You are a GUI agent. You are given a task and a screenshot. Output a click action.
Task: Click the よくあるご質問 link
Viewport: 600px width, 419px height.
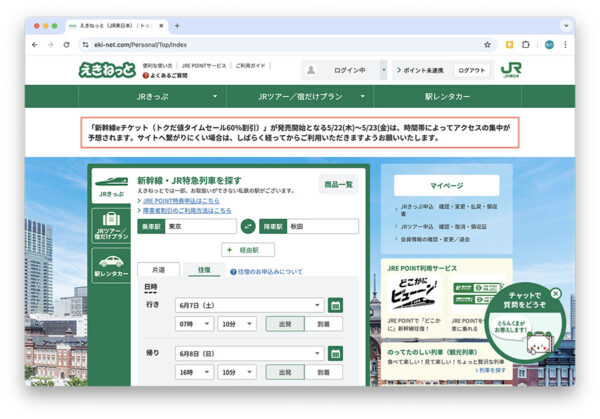(x=165, y=75)
